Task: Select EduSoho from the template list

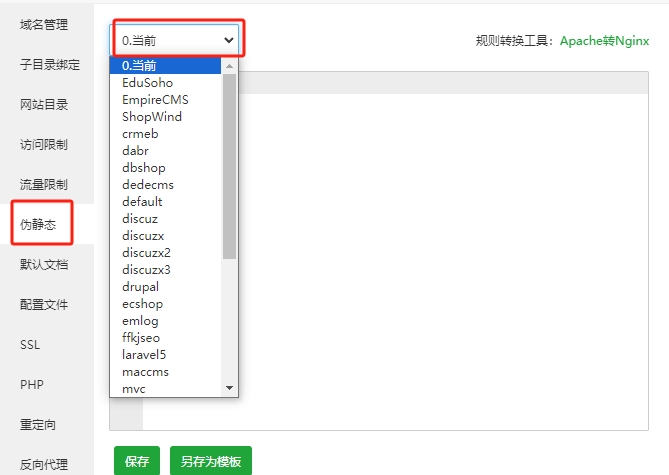Action: click(x=166, y=82)
